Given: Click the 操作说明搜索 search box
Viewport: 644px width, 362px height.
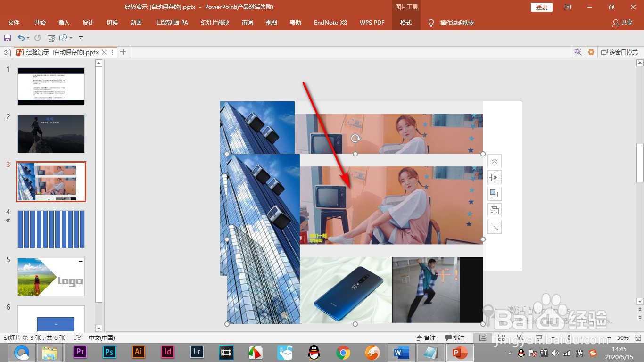Looking at the screenshot, I should [457, 23].
